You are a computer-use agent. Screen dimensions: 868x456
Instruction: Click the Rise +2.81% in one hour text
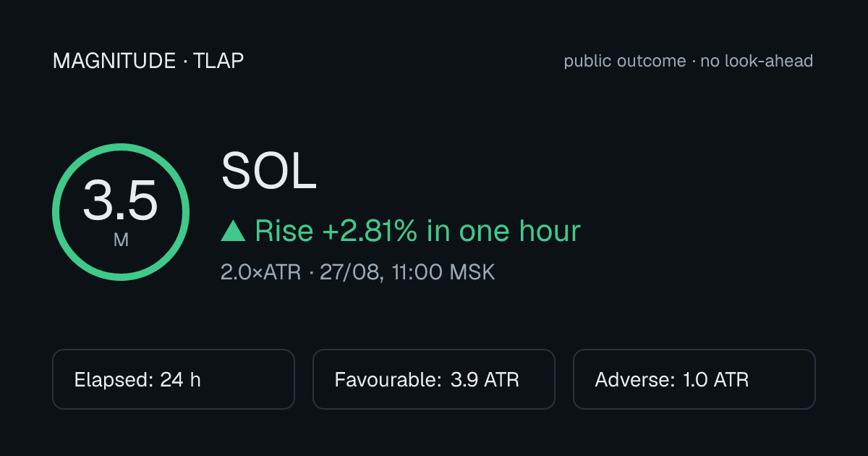[418, 232]
